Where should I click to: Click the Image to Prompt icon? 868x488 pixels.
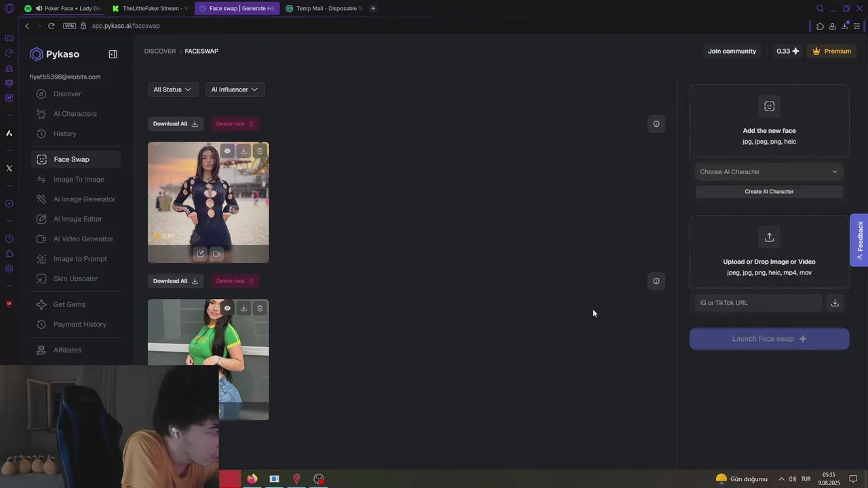[41, 259]
